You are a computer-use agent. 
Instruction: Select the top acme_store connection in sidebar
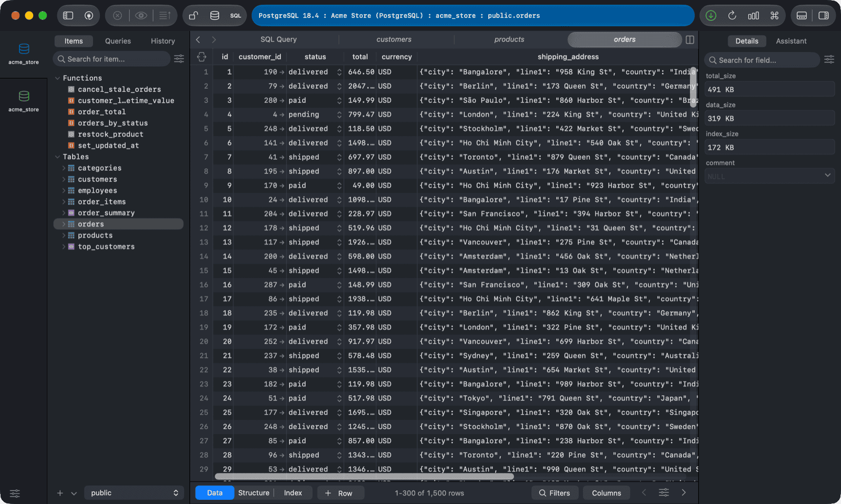[x=24, y=54]
